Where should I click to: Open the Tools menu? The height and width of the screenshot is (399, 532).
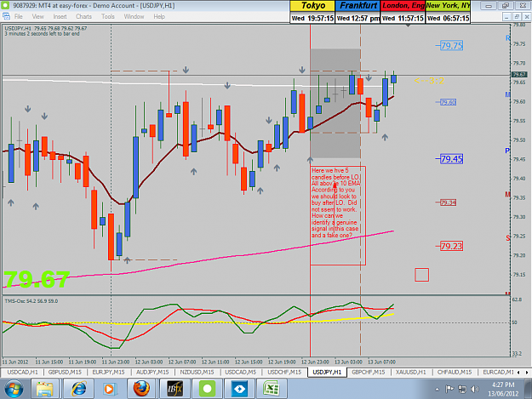click(107, 16)
